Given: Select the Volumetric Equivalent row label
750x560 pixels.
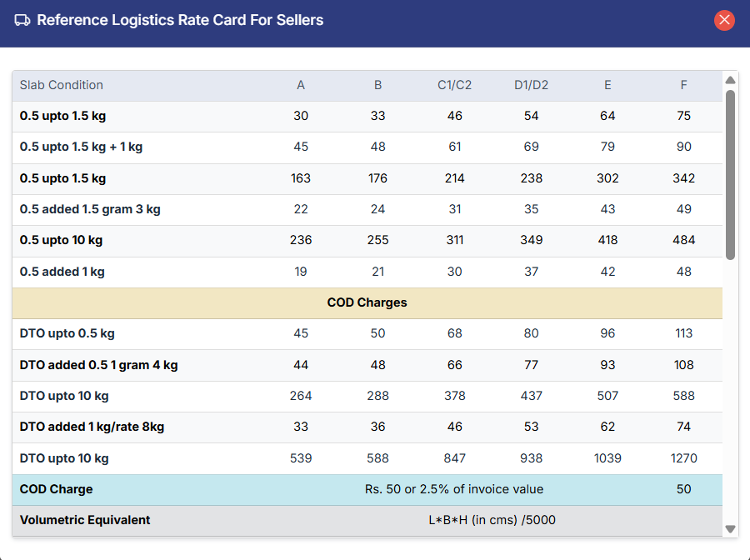Looking at the screenshot, I should (85, 520).
